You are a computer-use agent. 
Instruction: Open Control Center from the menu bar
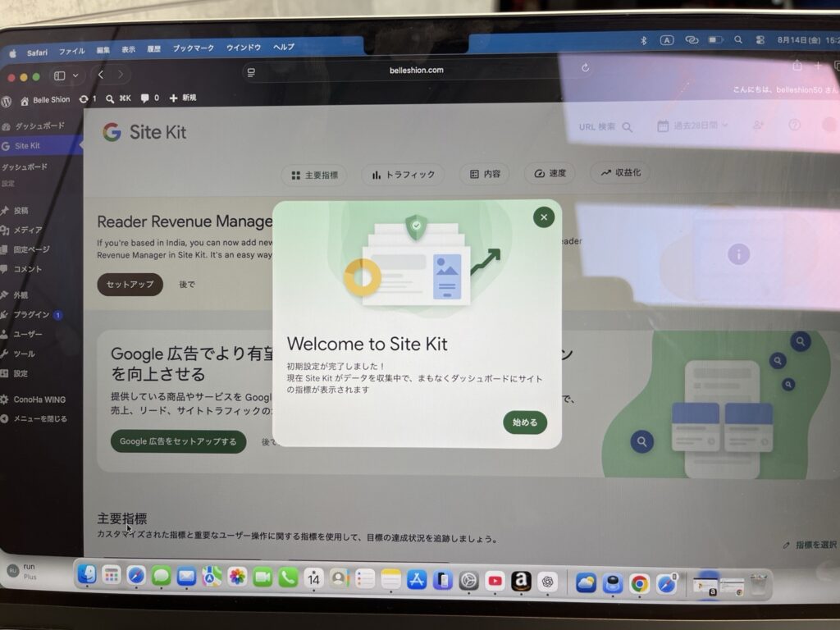point(760,39)
